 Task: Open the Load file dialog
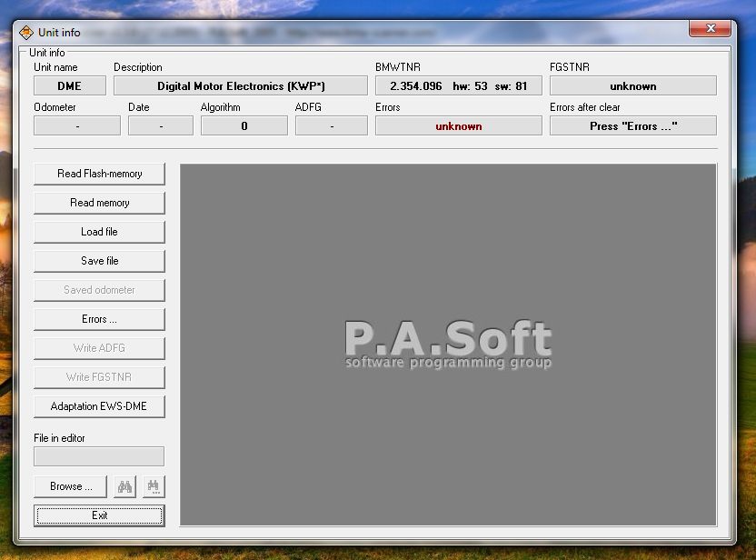pos(99,232)
